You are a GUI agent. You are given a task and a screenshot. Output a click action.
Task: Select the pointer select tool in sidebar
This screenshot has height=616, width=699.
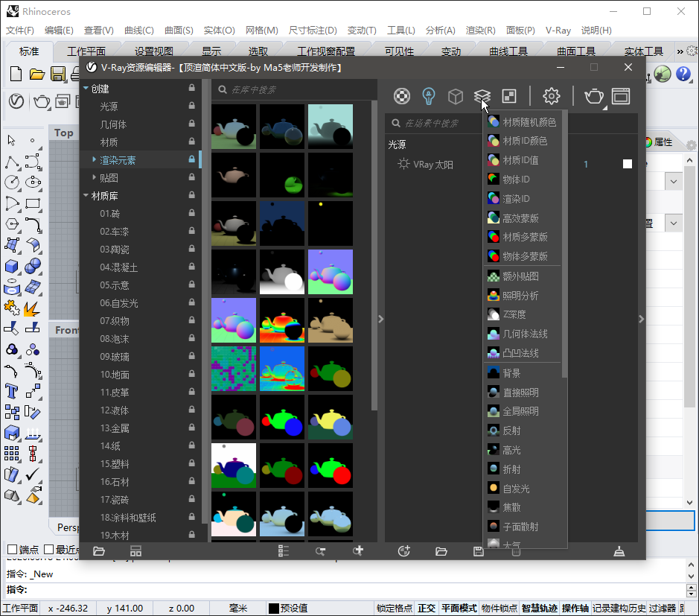tap(12, 141)
